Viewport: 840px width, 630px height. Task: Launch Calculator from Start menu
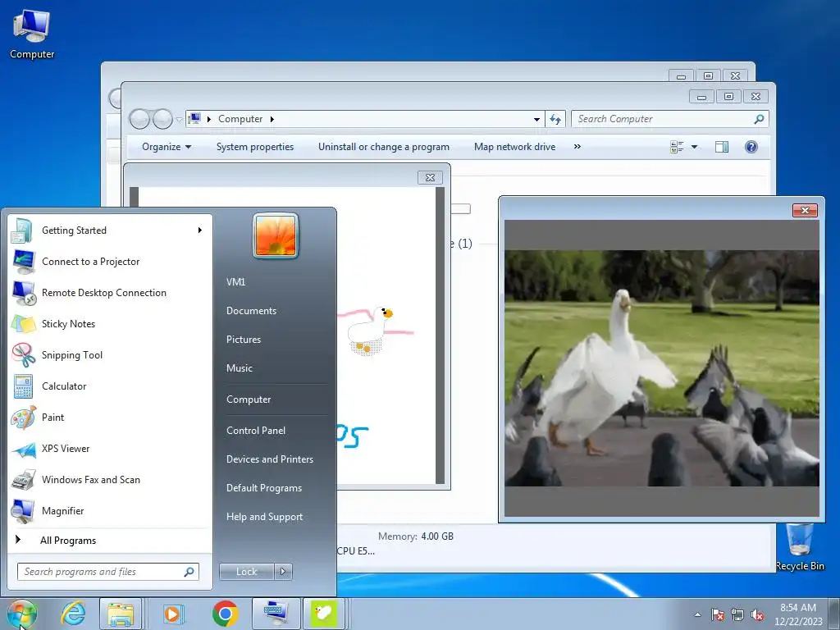pyautogui.click(x=110, y=386)
